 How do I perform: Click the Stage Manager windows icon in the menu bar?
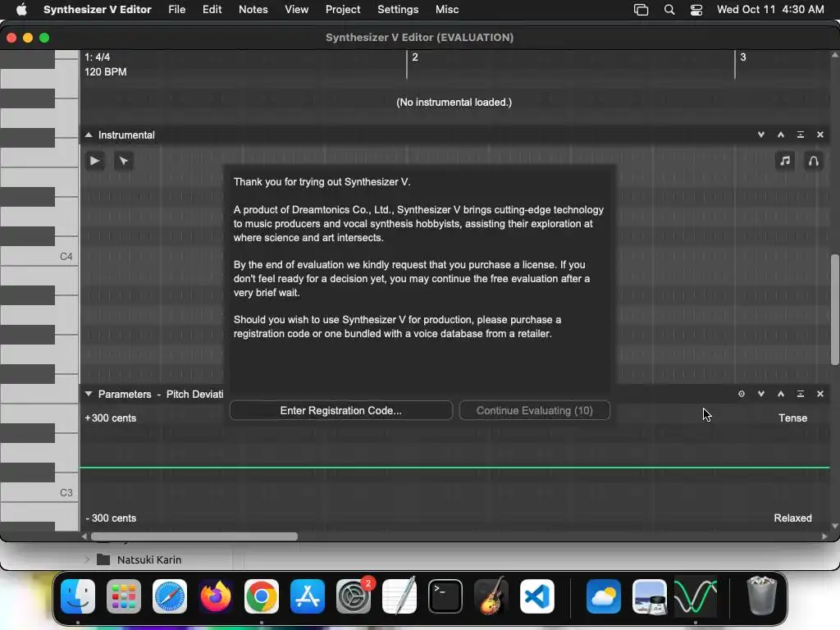coord(641,10)
